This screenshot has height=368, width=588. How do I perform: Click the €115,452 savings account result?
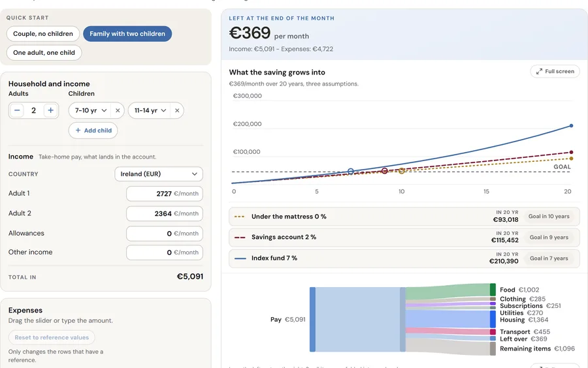pyautogui.click(x=505, y=240)
